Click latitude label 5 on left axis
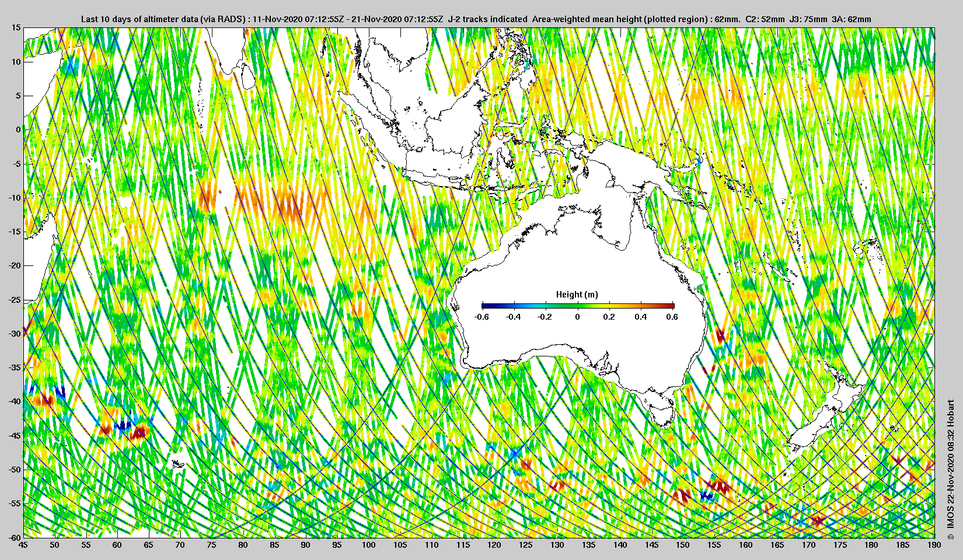Viewport: 963px width, 560px height. [19, 96]
